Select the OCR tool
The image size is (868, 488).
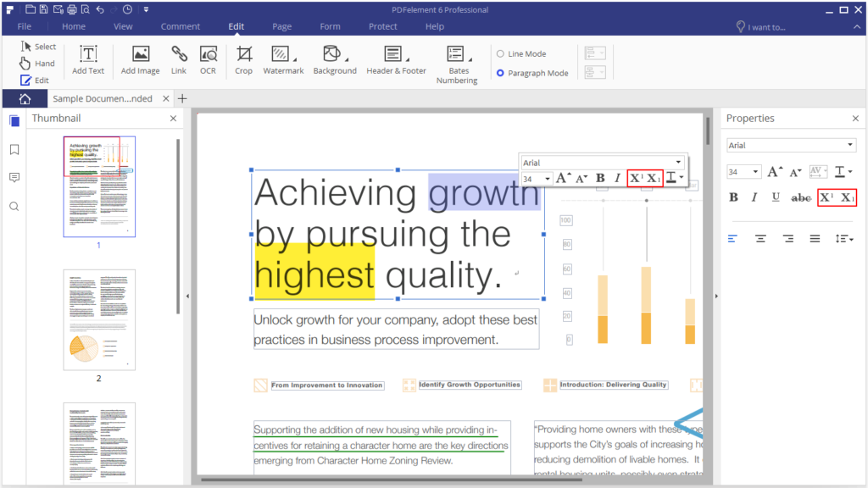208,60
